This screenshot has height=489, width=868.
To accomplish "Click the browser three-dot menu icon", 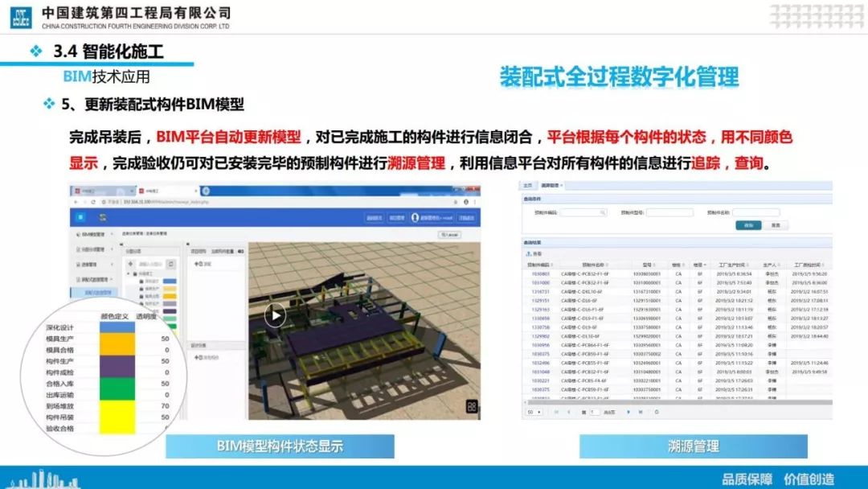I will [475, 202].
